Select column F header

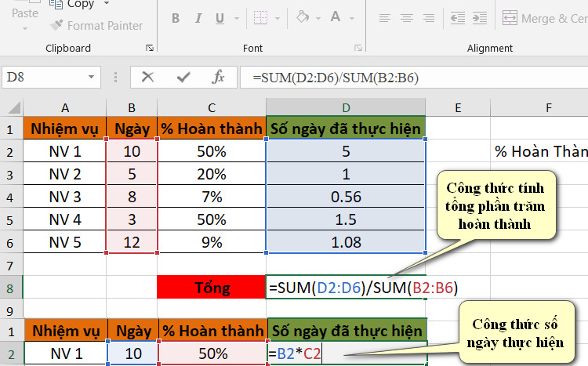pos(549,107)
